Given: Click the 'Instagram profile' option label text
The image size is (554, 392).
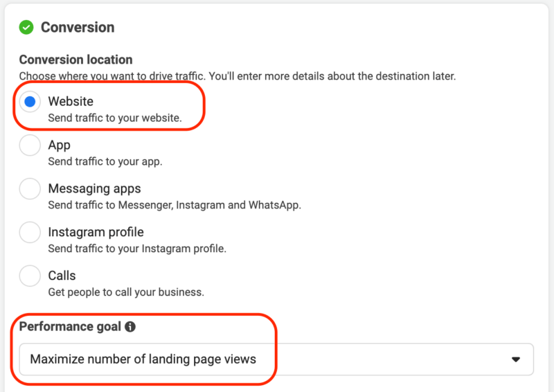Looking at the screenshot, I should click(x=96, y=232).
